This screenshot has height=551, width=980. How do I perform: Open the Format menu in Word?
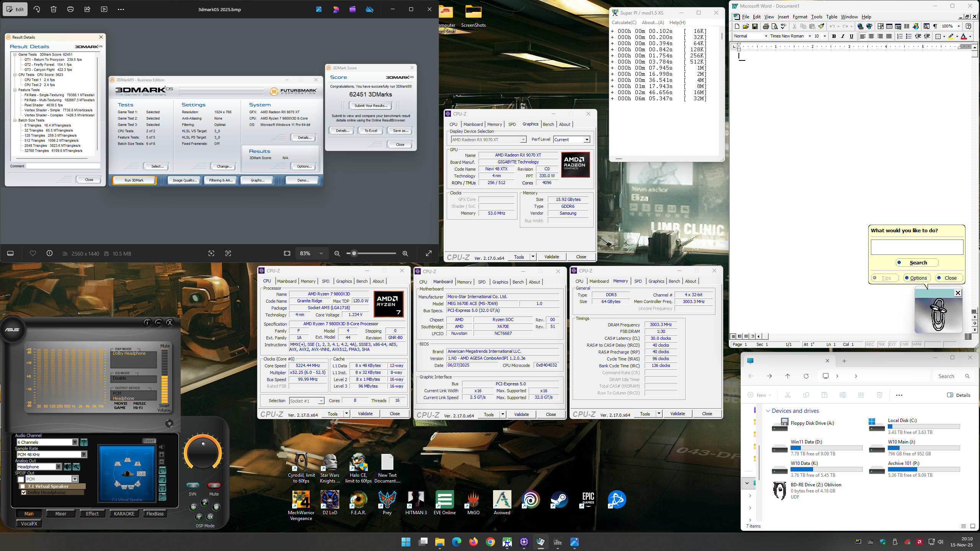(800, 17)
